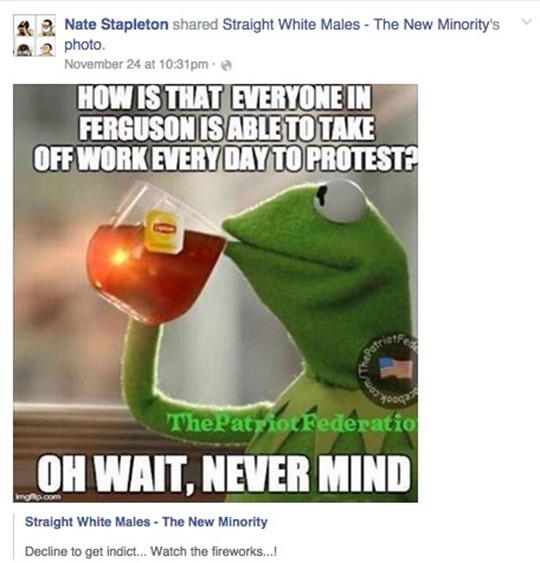Click top-left face in avatar collage
The height and width of the screenshot is (563, 540).
coord(24,25)
